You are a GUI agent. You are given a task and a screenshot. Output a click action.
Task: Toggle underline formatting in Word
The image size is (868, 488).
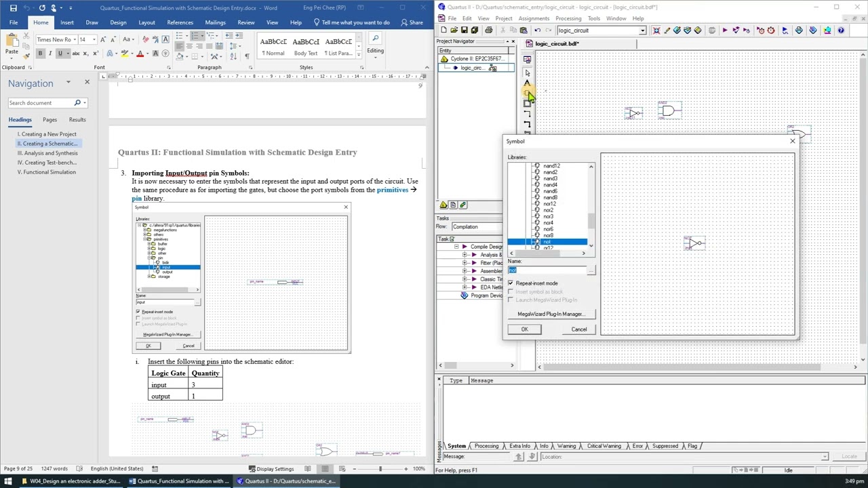point(60,54)
